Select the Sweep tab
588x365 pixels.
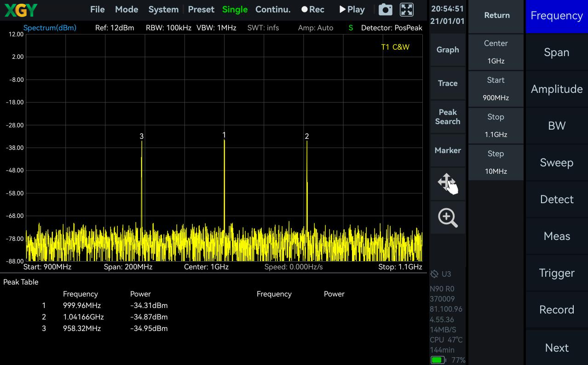coord(557,163)
